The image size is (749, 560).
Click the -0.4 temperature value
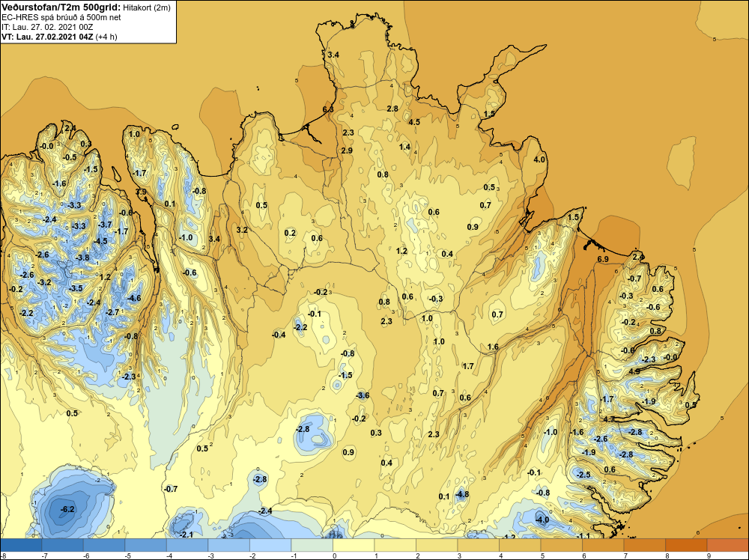coord(279,335)
